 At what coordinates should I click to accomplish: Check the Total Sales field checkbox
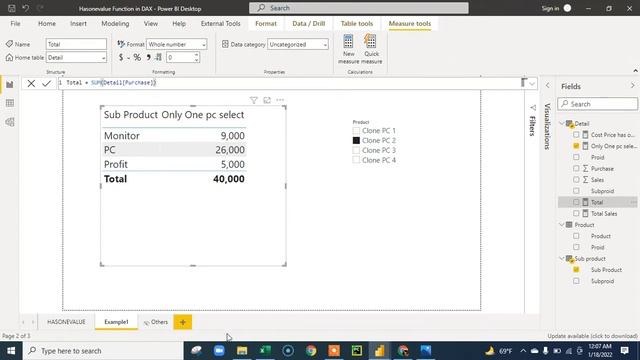tap(576, 213)
